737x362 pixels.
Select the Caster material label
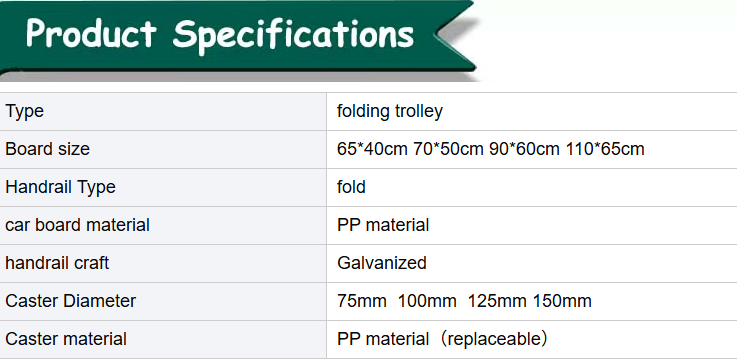pos(66,339)
